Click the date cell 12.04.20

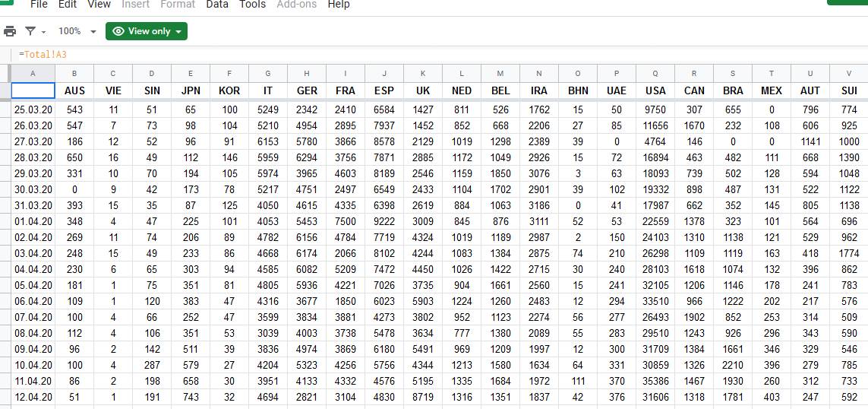tap(33, 398)
